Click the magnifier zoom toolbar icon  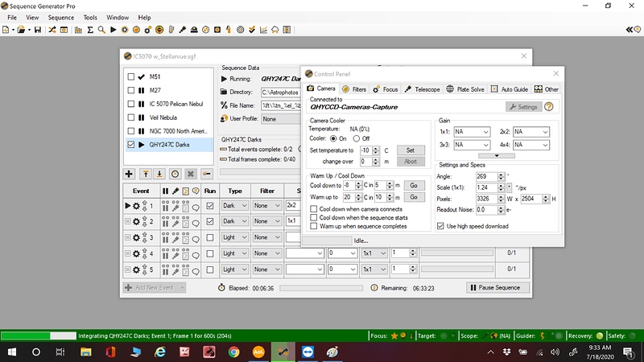click(101, 30)
